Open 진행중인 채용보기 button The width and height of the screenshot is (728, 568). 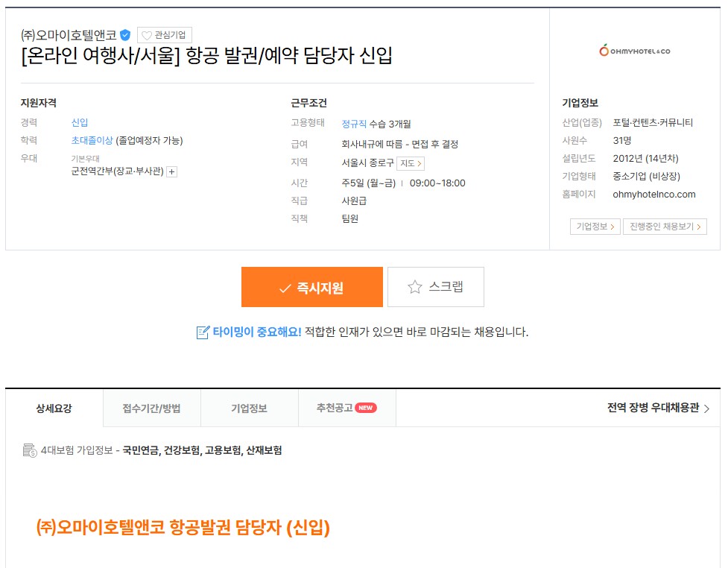[665, 227]
